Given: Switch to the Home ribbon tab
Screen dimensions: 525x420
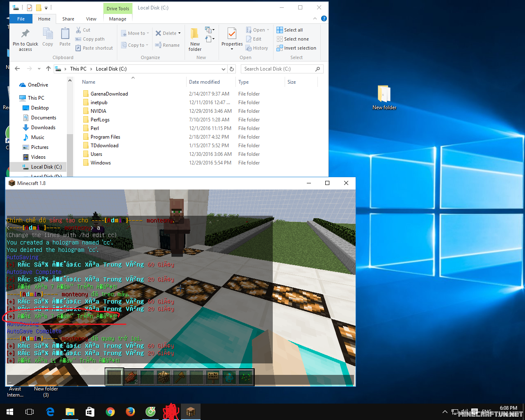Looking at the screenshot, I should pyautogui.click(x=44, y=19).
